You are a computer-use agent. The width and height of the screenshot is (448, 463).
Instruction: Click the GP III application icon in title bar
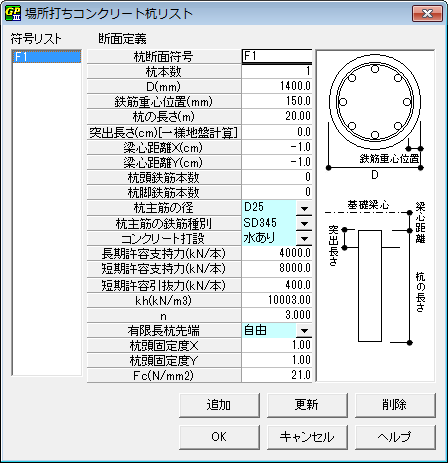(x=13, y=14)
